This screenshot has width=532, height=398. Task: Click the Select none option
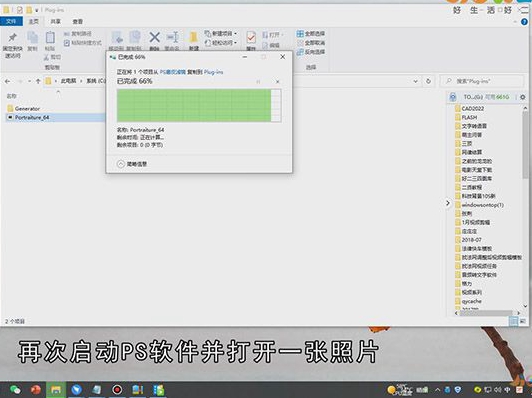click(311, 43)
